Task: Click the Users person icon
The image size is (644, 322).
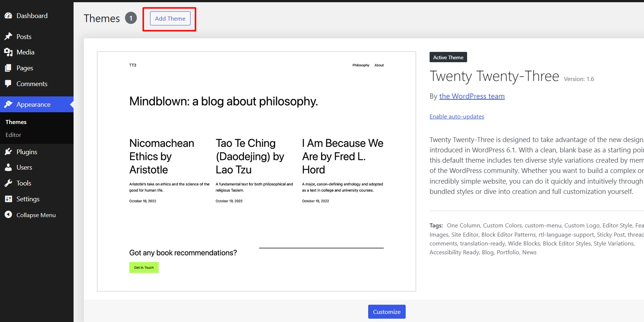Action: click(x=8, y=167)
